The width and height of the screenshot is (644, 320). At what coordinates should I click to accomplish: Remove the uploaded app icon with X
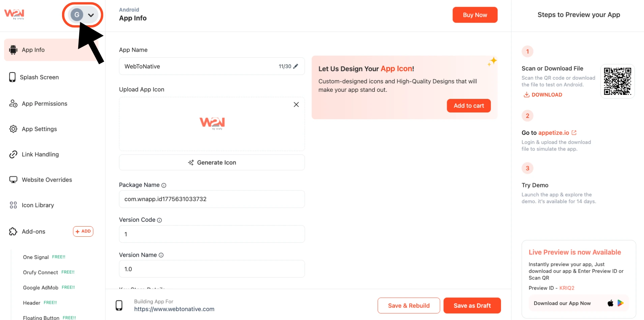[296, 105]
